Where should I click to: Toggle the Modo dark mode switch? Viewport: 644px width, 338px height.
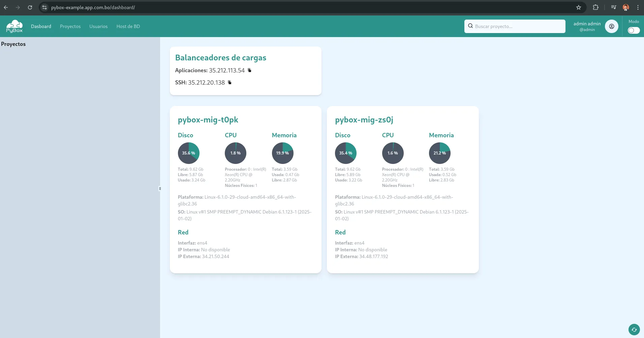point(634,30)
